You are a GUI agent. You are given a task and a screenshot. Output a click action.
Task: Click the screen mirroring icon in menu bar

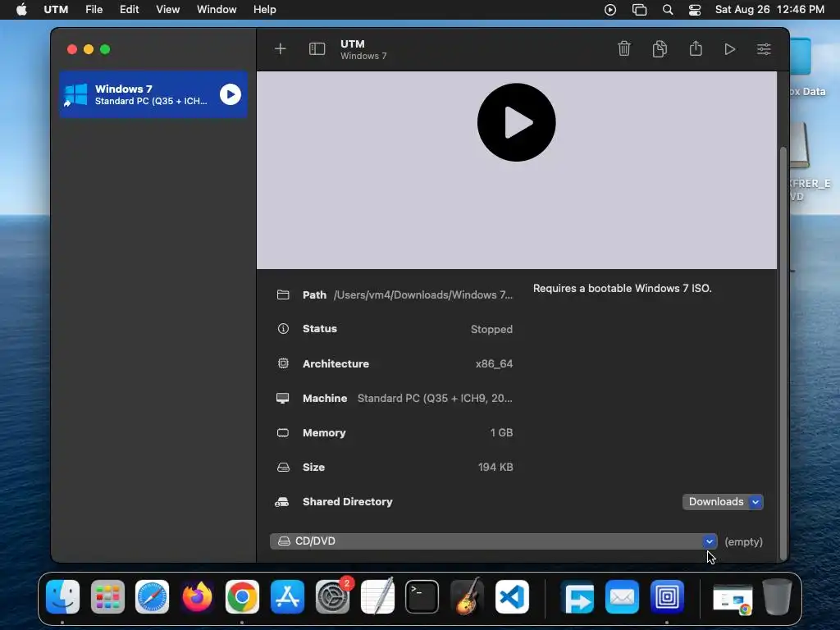pyautogui.click(x=639, y=10)
